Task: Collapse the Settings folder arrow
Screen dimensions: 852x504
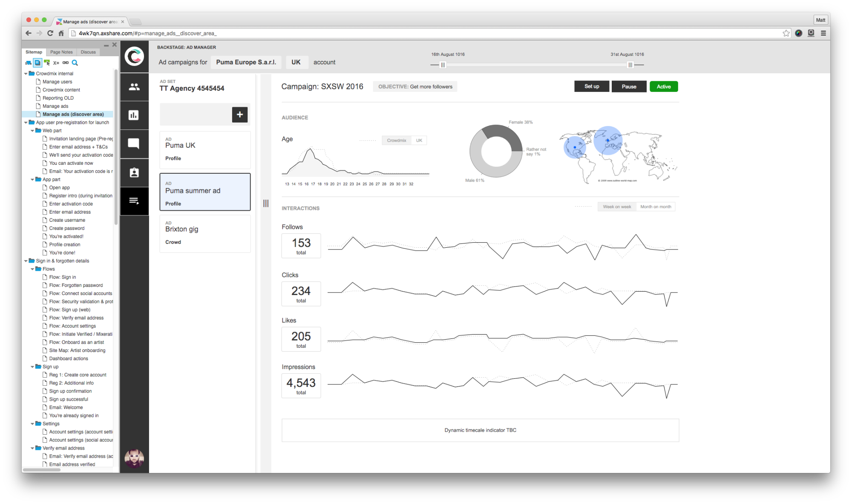Action: (x=32, y=424)
